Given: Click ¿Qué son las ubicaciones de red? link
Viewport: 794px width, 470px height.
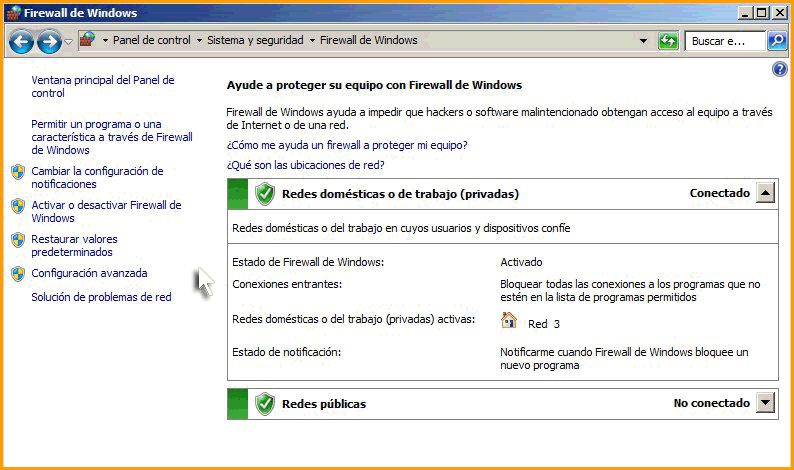Looking at the screenshot, I should [x=305, y=164].
